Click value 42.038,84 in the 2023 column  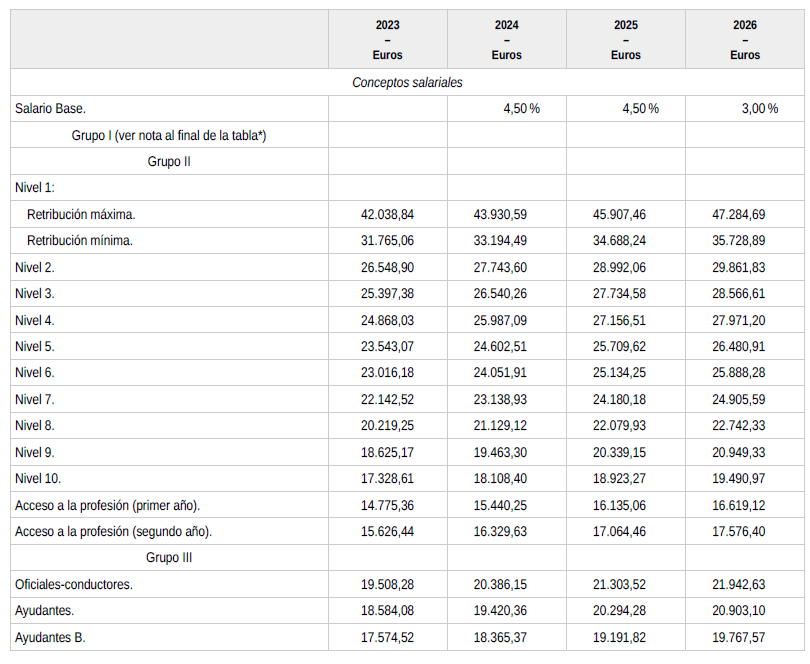[387, 214]
